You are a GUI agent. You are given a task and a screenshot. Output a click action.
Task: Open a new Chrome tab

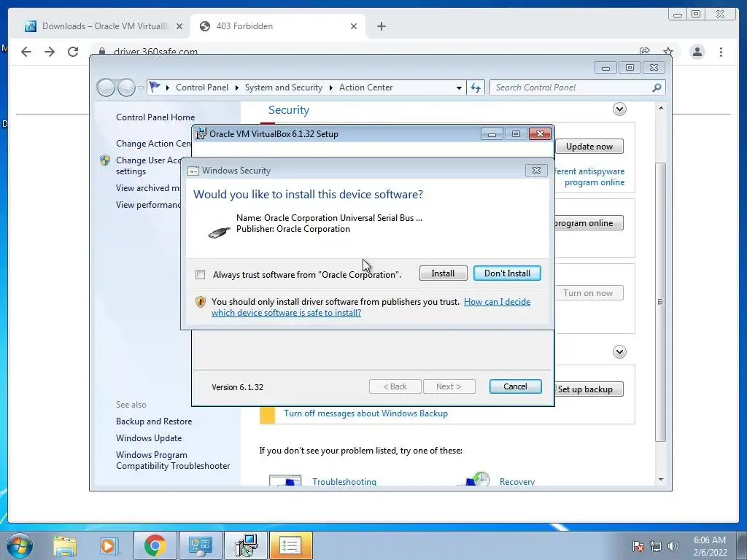pos(381,26)
